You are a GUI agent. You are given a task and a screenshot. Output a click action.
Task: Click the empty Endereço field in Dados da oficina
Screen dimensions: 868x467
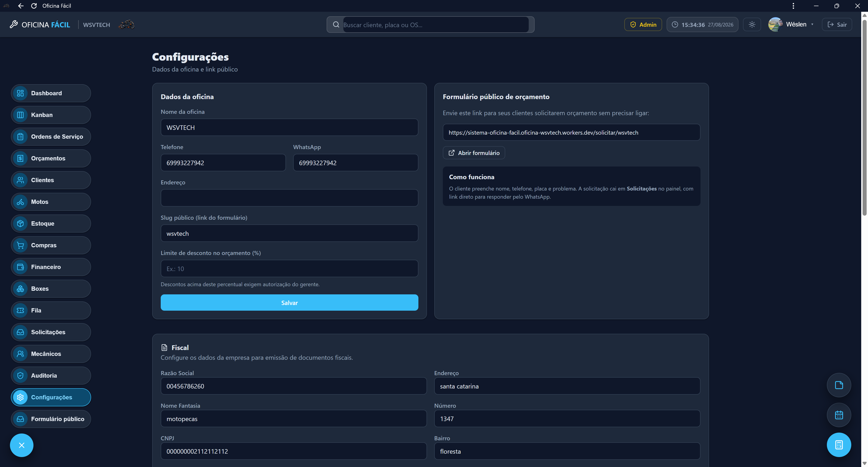point(289,198)
